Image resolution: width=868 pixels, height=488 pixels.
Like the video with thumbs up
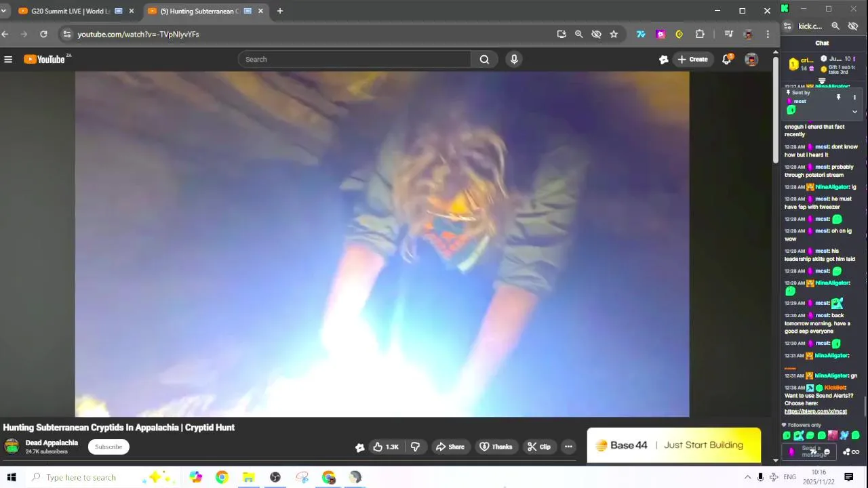click(385, 447)
